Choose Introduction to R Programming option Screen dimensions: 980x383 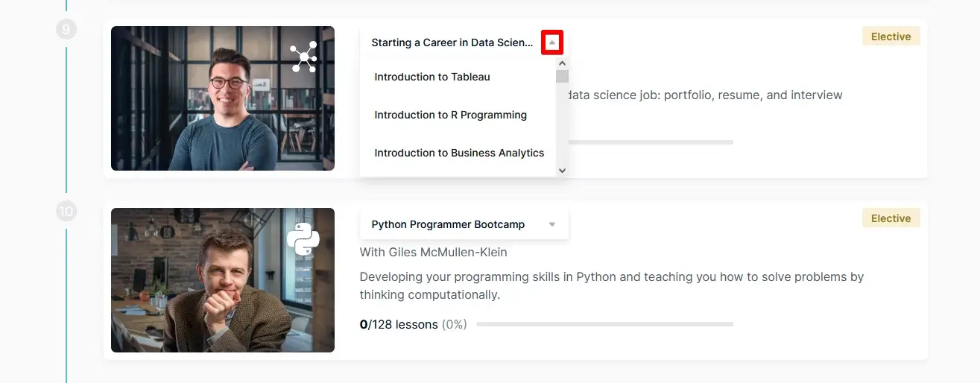[x=450, y=115]
